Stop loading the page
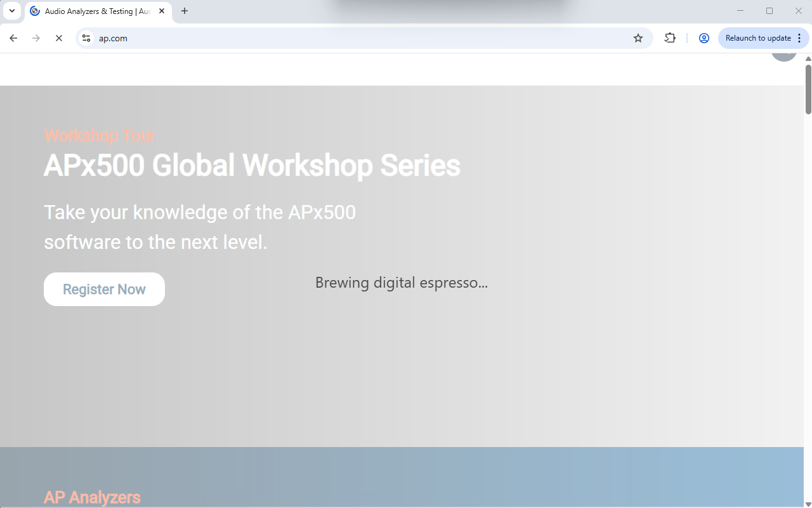 59,38
